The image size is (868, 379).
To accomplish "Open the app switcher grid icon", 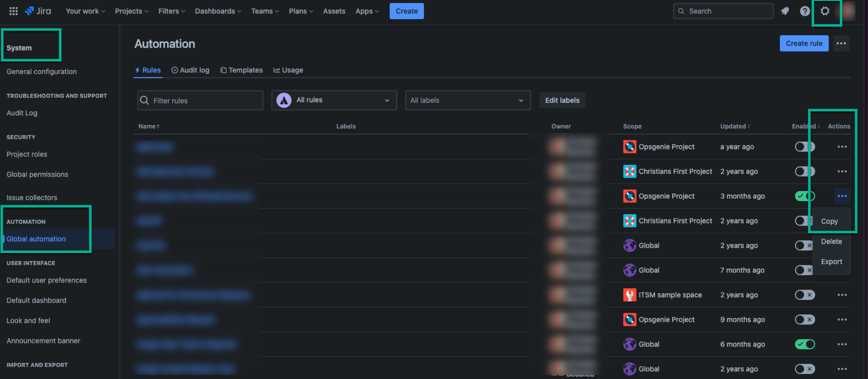I will pyautogui.click(x=14, y=11).
